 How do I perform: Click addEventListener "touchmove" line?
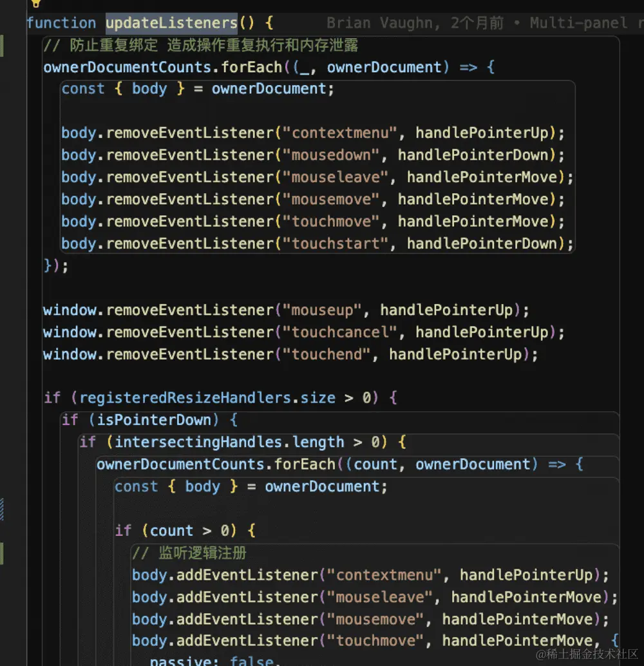(x=375, y=640)
